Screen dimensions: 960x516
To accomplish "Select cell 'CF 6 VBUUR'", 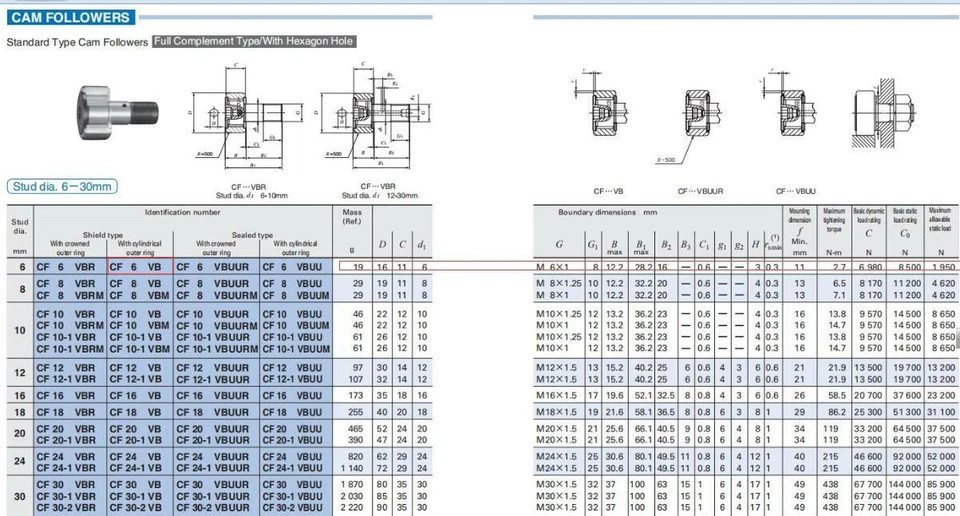I will coord(213,267).
